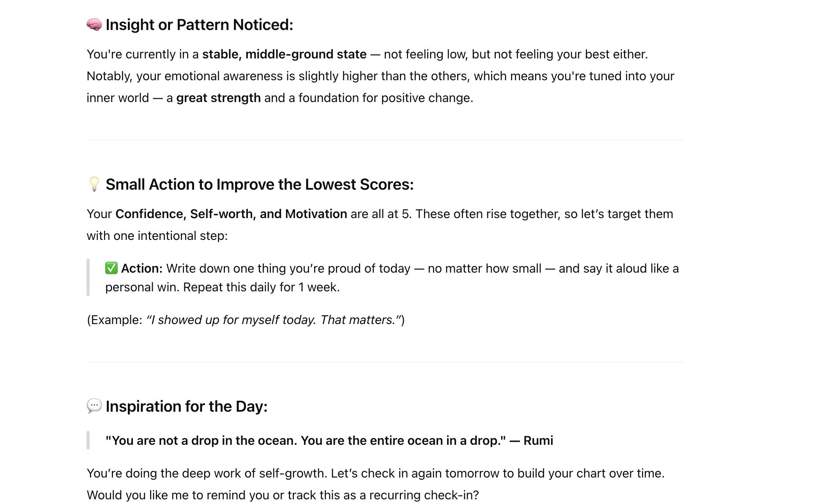813x504 pixels.
Task: Click the bold 'Action:' label
Action: [x=142, y=268]
